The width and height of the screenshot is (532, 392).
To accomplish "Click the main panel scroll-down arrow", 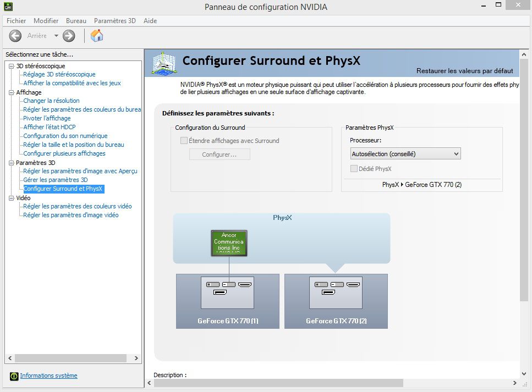I will click(x=524, y=374).
